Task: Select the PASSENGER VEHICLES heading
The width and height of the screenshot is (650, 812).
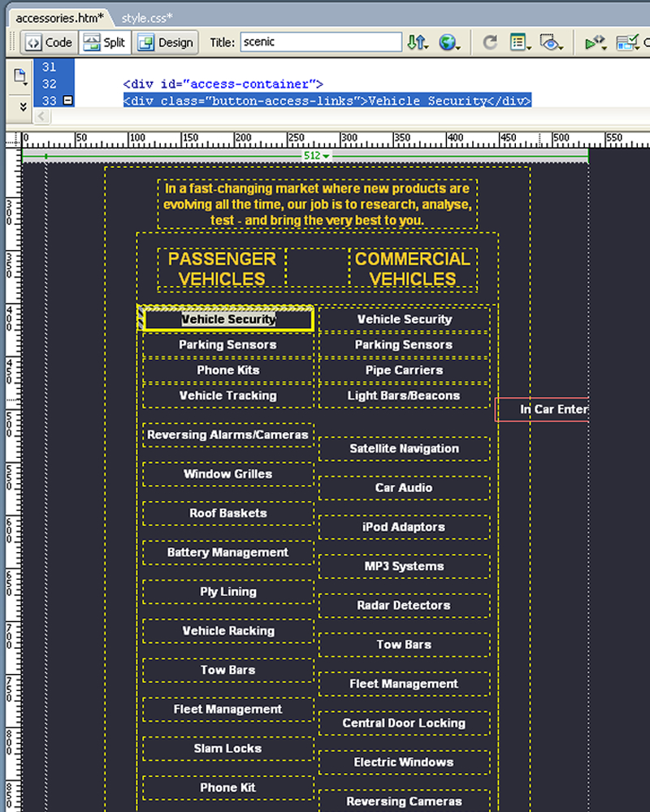Action: [222, 269]
